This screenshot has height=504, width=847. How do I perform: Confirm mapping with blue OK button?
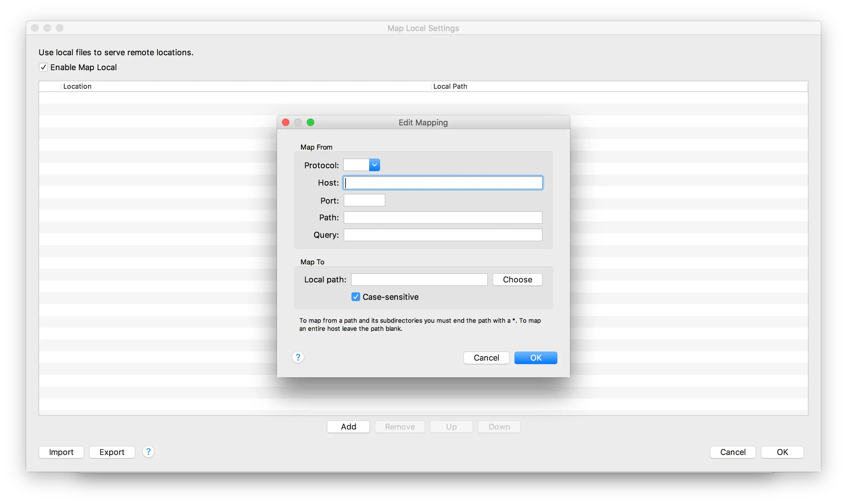coord(536,358)
